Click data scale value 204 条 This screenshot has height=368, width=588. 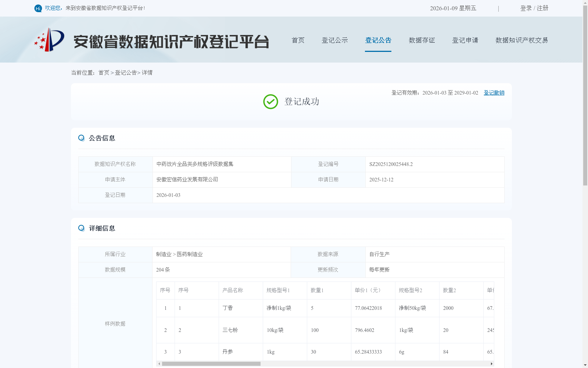[163, 270]
